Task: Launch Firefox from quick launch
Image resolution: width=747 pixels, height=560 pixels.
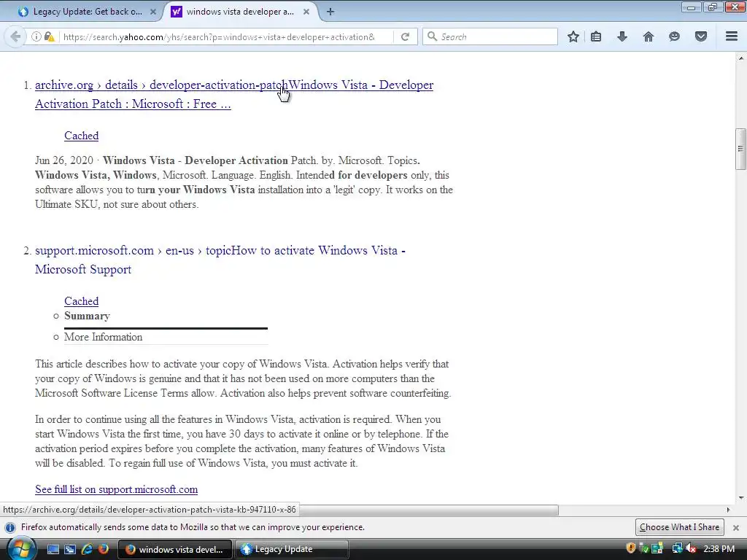Action: [x=103, y=549]
